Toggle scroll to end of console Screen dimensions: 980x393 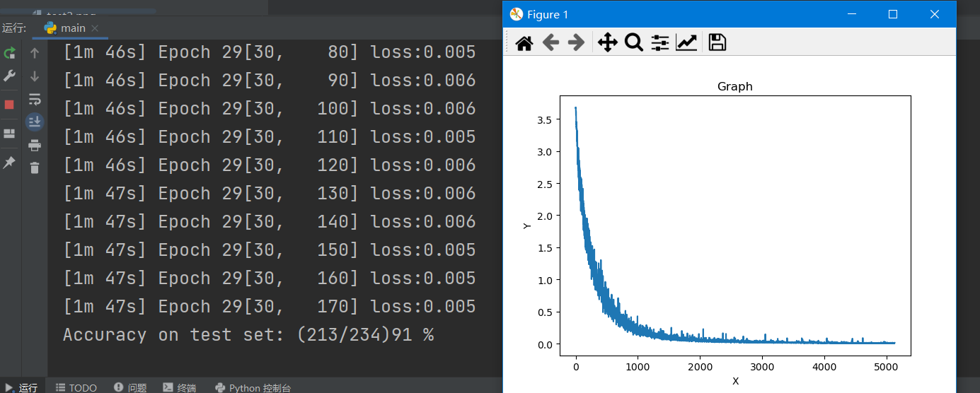pos(35,122)
